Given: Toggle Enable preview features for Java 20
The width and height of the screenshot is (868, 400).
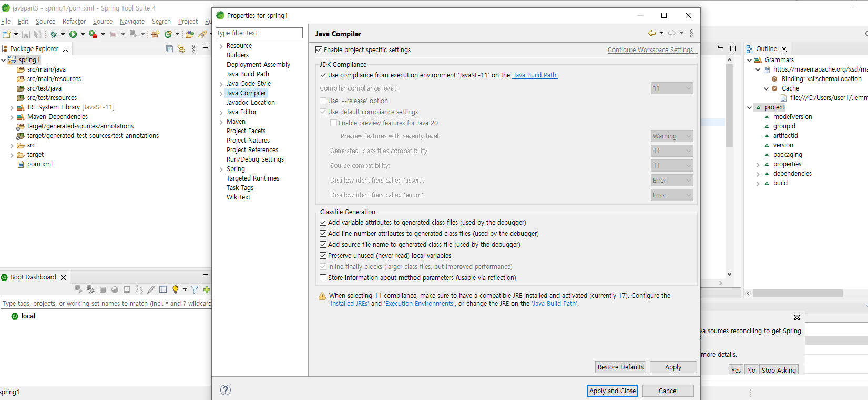Looking at the screenshot, I should point(334,123).
